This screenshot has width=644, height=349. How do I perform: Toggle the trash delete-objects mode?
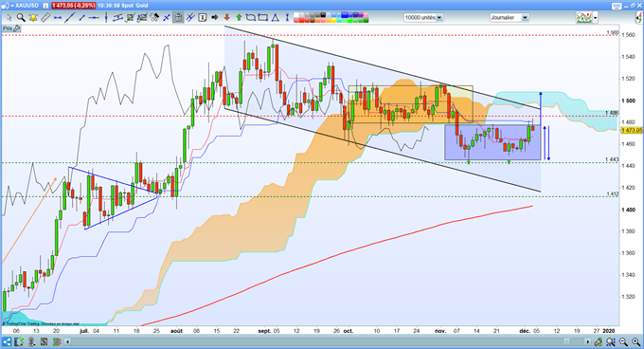click(178, 17)
